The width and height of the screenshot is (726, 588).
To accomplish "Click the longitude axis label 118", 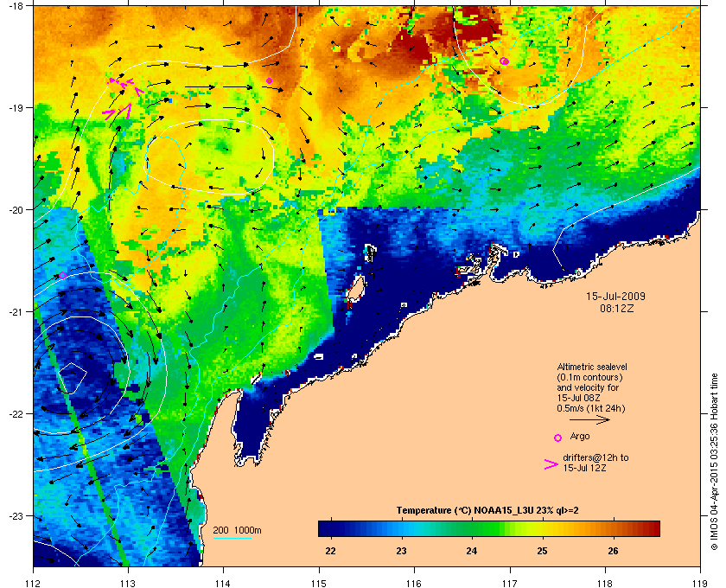I will (x=605, y=583).
